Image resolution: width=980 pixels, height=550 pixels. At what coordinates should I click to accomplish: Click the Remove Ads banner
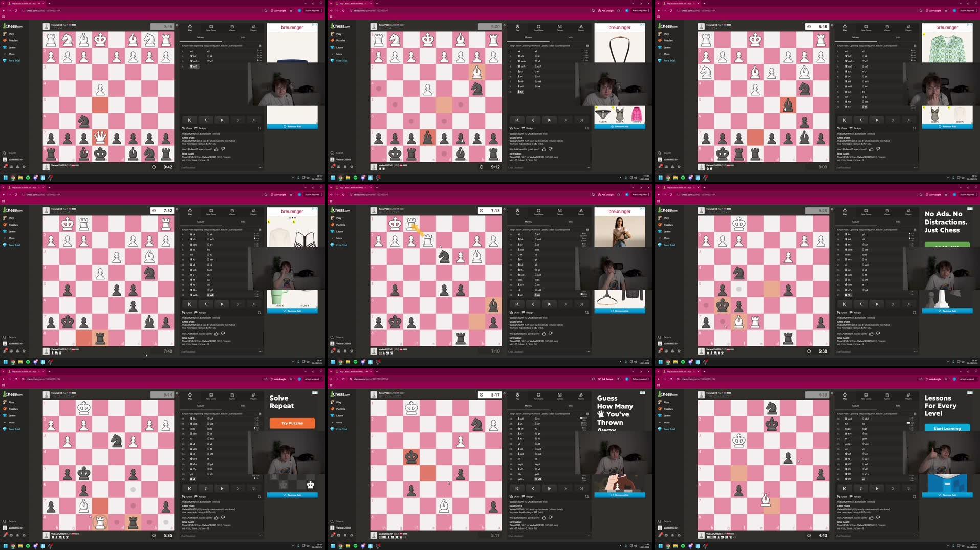292,126
